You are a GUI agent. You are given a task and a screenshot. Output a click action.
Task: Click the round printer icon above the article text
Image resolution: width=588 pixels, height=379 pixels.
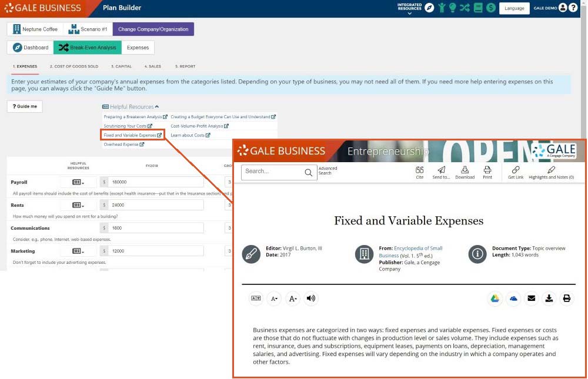tap(567, 298)
